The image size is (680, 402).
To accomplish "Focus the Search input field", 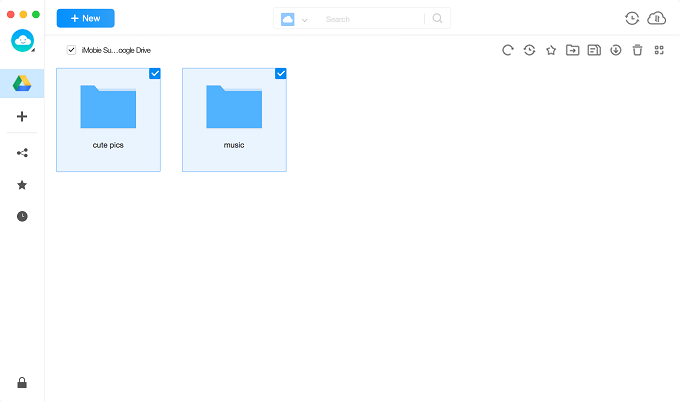I will tap(373, 19).
